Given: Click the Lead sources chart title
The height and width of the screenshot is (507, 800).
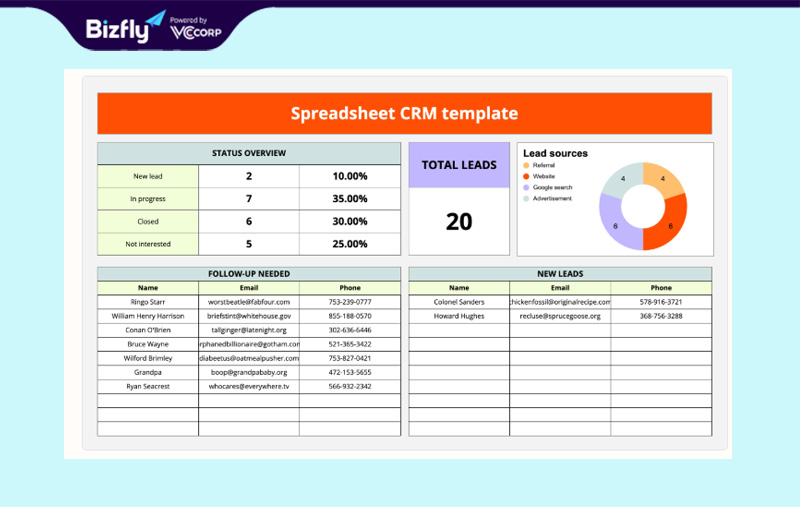Looking at the screenshot, I should click(x=556, y=153).
